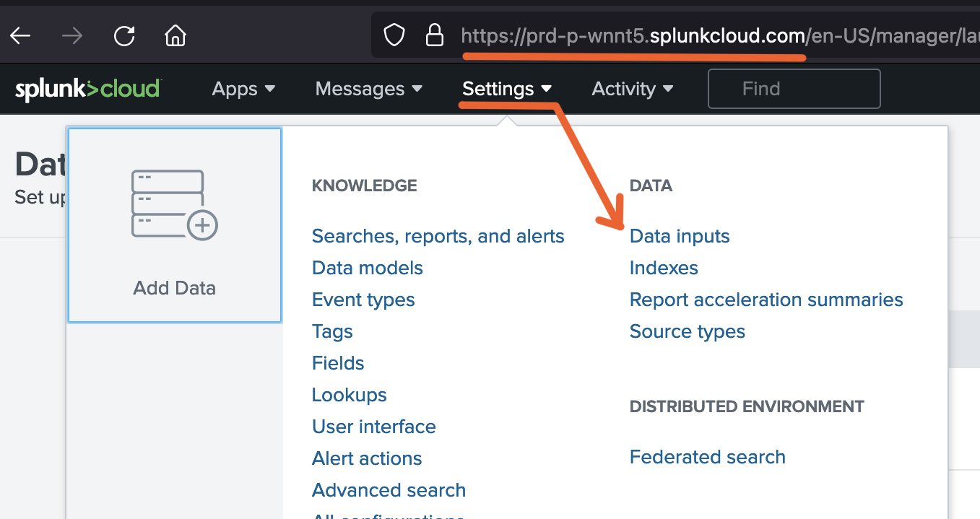Viewport: 980px width, 519px height.
Task: Select Advanced search
Action: click(x=389, y=490)
